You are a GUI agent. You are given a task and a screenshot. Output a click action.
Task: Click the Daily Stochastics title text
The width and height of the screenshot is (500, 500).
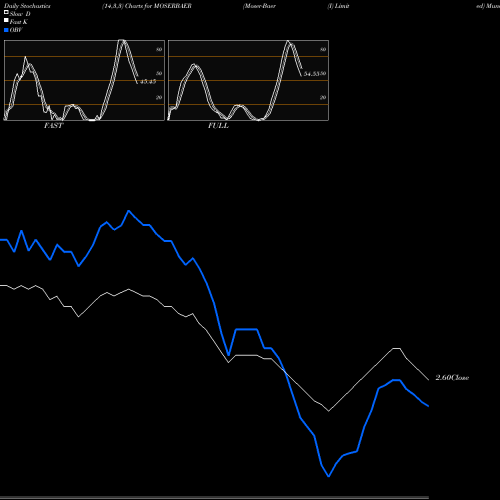(x=27, y=6)
